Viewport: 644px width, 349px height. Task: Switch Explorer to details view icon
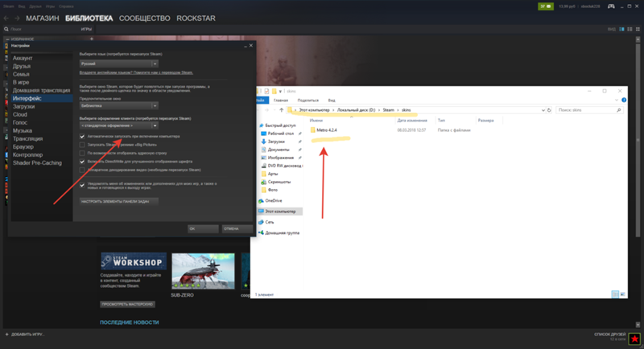pyautogui.click(x=615, y=294)
